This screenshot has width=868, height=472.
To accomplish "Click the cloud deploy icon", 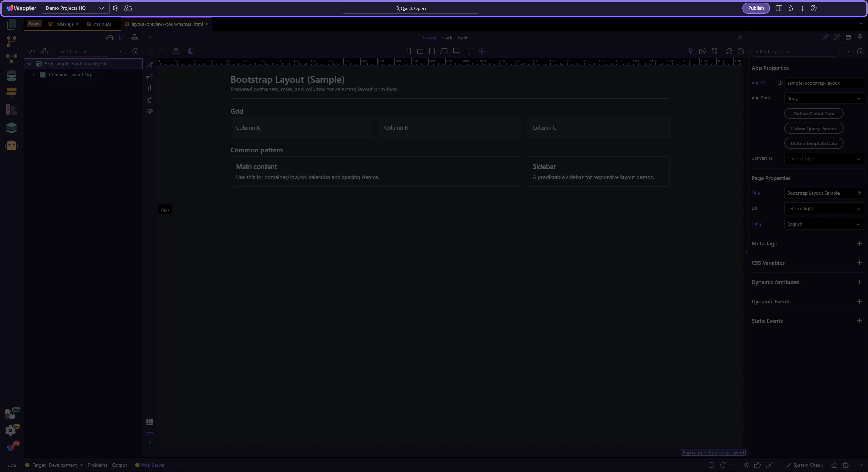I will click(x=128, y=8).
